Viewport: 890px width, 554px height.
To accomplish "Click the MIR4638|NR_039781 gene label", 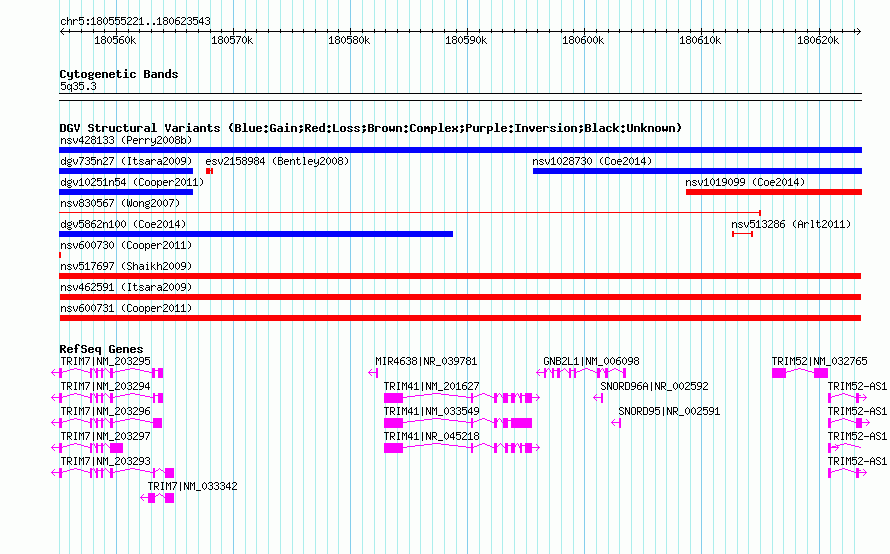I will 426,362.
